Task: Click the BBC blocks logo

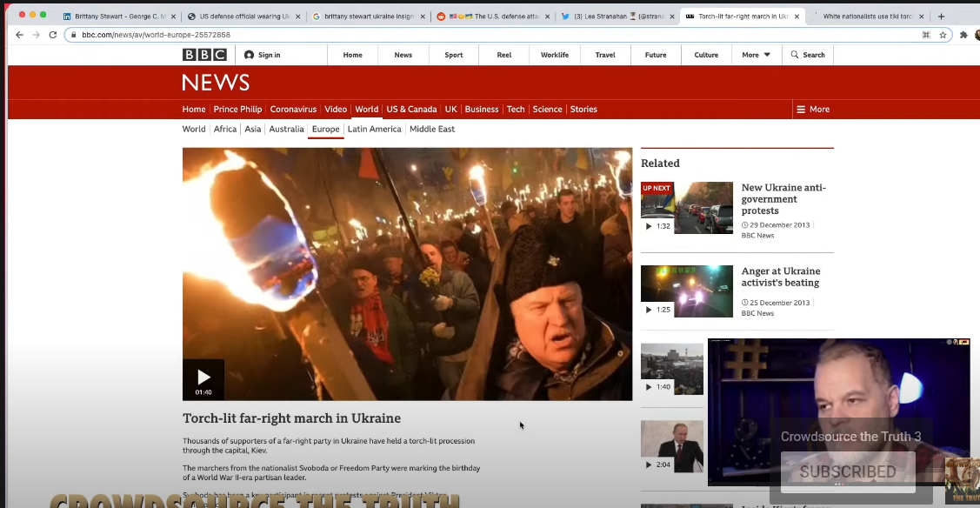Action: (x=204, y=55)
